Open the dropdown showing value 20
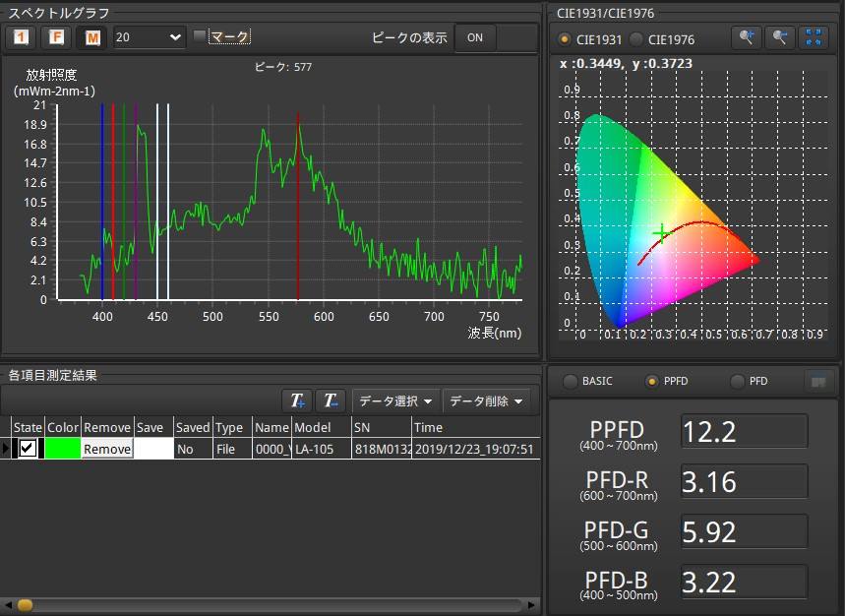The height and width of the screenshot is (616, 845). [149, 37]
